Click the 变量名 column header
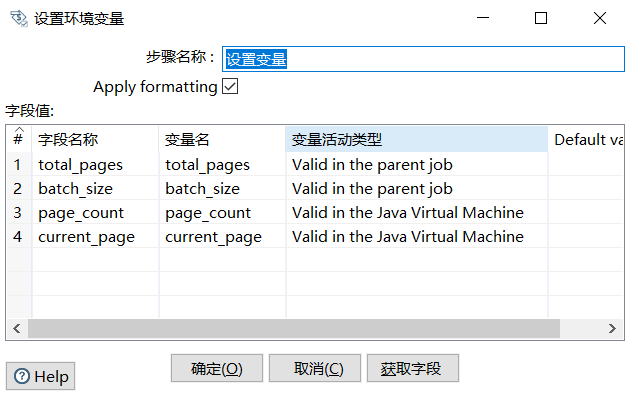The height and width of the screenshot is (396, 630). point(222,139)
